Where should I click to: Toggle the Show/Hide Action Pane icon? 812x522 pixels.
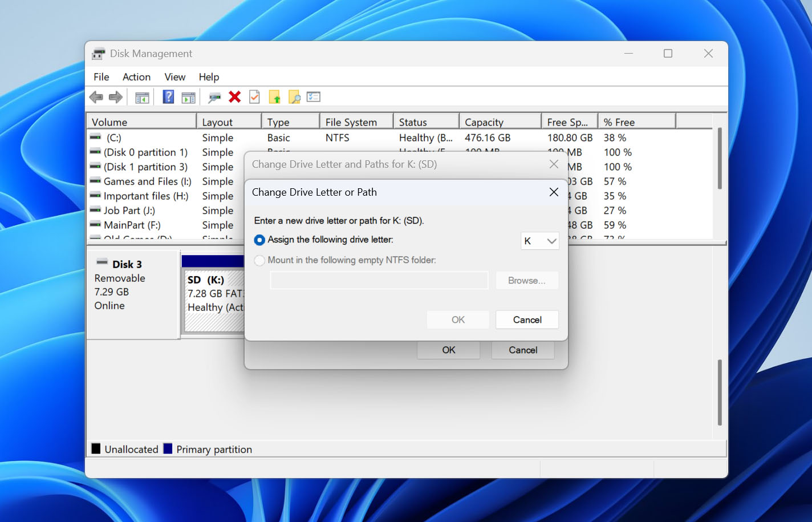click(188, 98)
